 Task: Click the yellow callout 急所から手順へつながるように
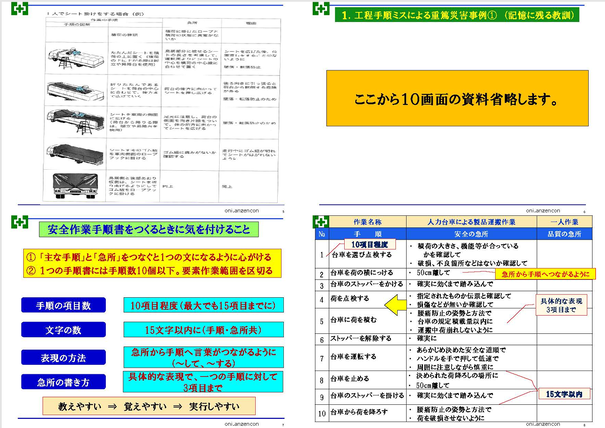(545, 274)
